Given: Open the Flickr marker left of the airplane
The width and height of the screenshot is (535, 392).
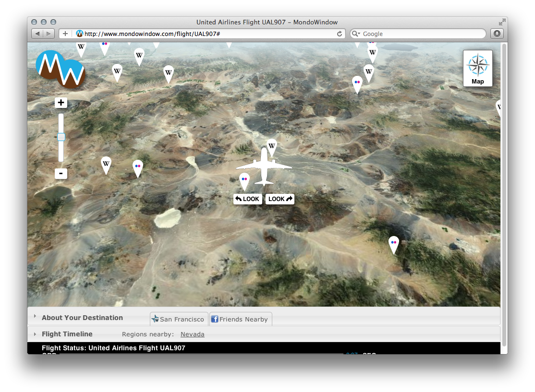Looking at the screenshot, I should tap(244, 180).
